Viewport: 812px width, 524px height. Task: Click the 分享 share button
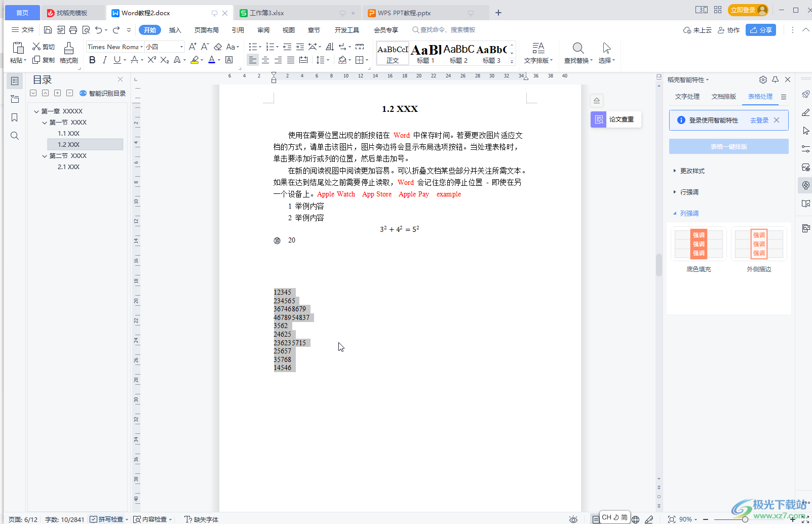tap(761, 30)
